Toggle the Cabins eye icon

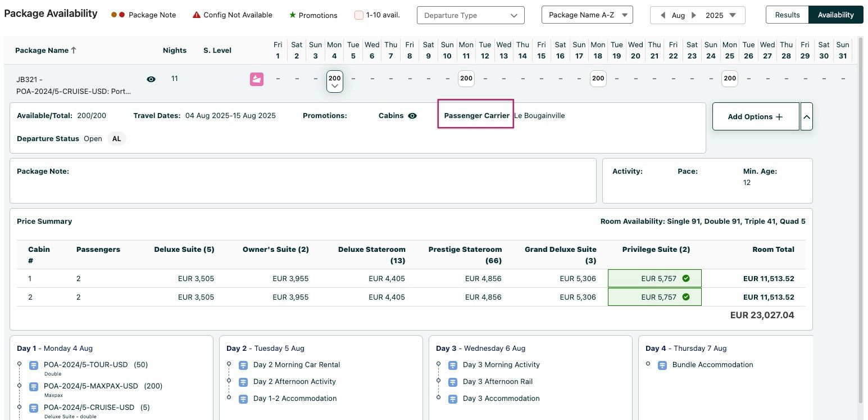[412, 116]
